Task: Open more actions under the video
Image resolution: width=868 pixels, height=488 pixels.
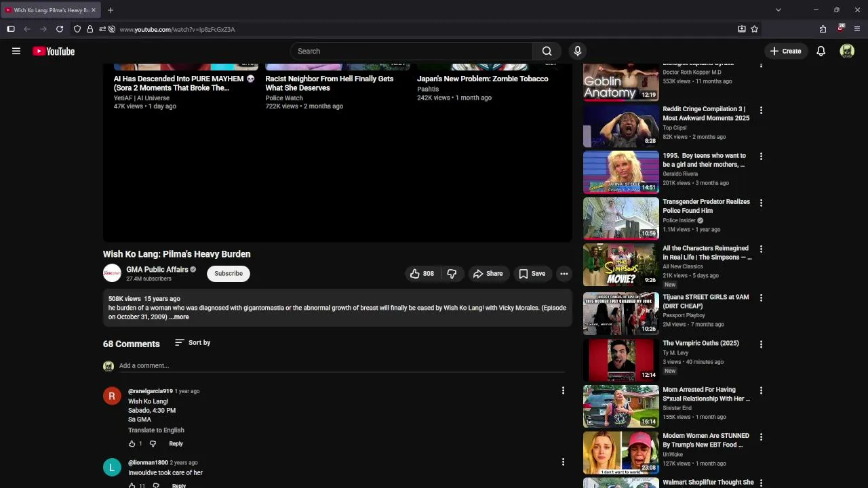Action: [x=564, y=274]
